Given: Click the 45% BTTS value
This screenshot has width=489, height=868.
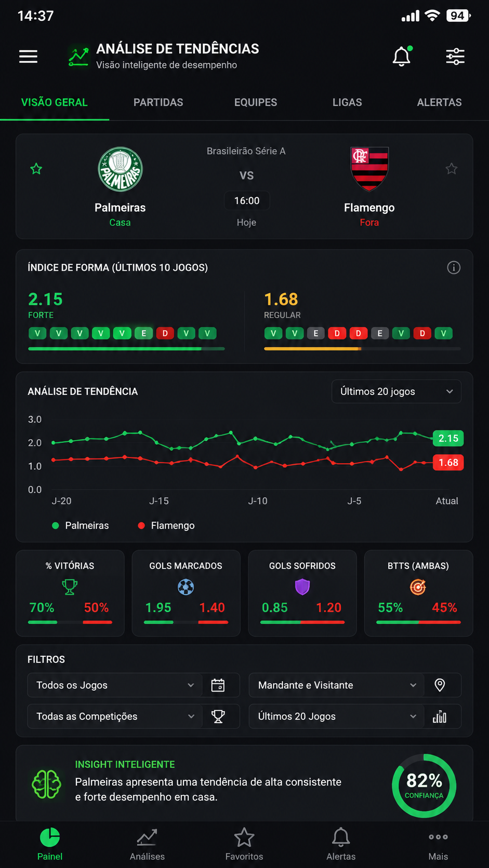Looking at the screenshot, I should click(445, 607).
